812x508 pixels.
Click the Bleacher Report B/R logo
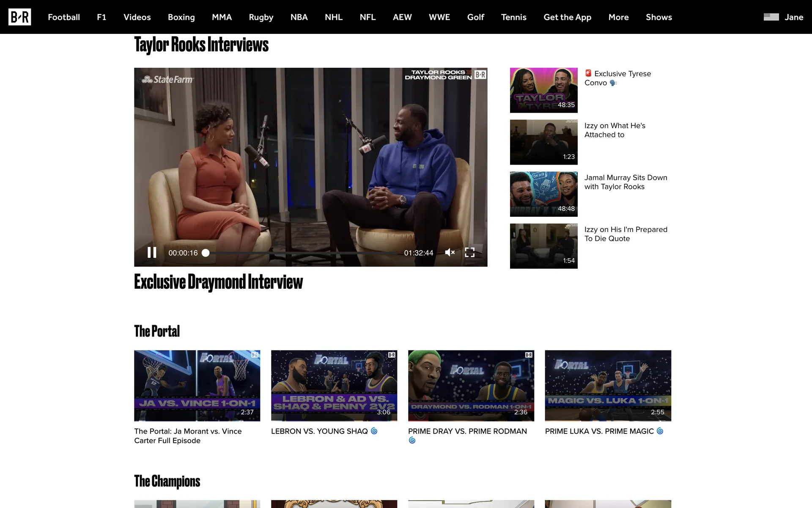click(x=19, y=17)
